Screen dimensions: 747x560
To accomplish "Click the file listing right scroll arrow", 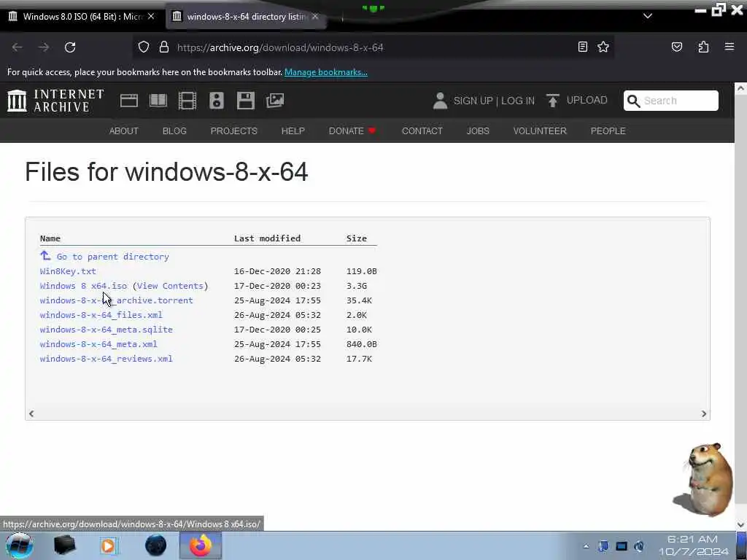I will pos(704,414).
